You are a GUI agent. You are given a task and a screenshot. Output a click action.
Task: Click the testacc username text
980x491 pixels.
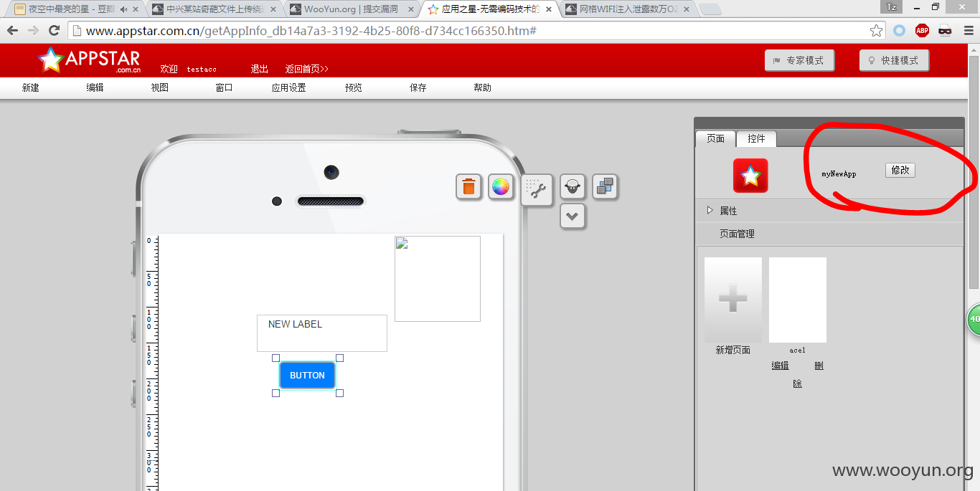coord(202,70)
